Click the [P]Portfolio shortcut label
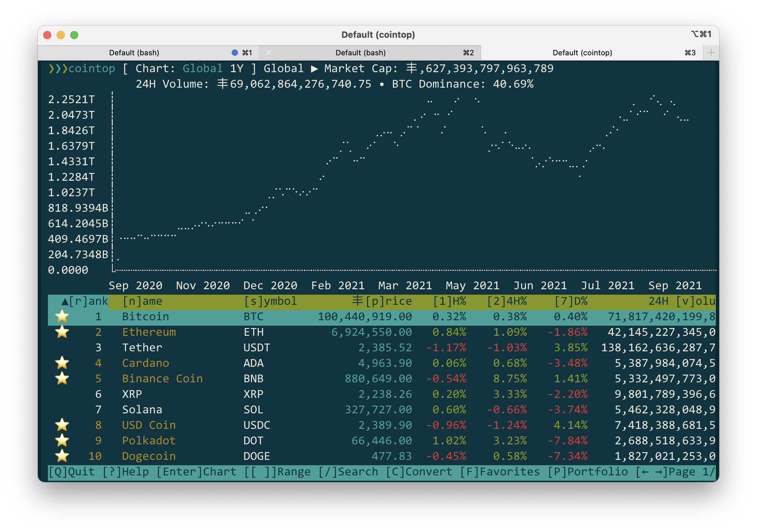This screenshot has height=532, width=757. [588, 472]
